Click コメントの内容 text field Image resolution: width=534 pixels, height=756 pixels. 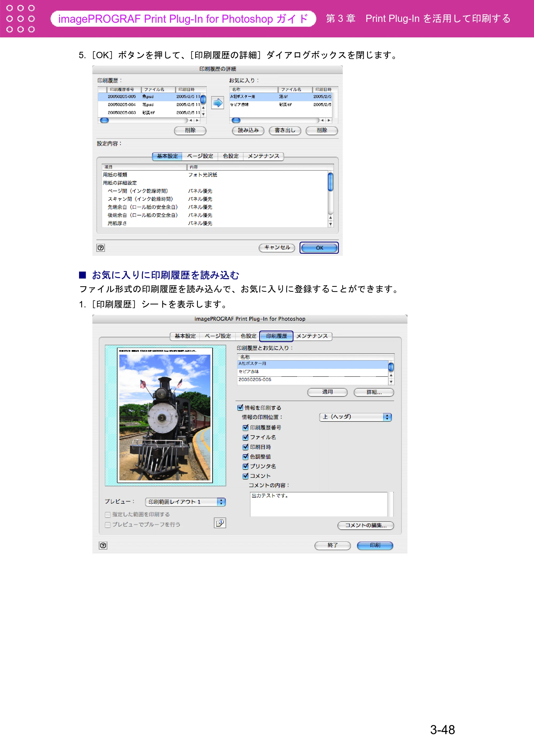[x=319, y=504]
